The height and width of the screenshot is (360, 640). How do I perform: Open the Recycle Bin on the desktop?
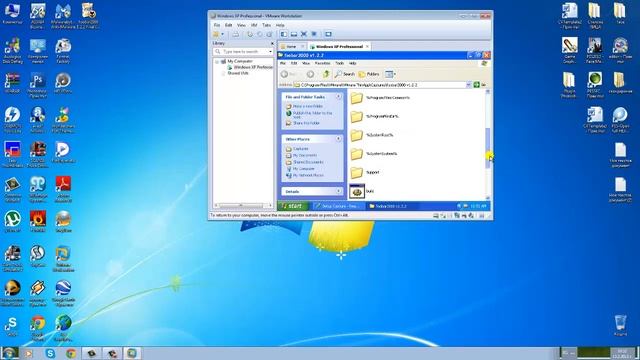pos(620,325)
